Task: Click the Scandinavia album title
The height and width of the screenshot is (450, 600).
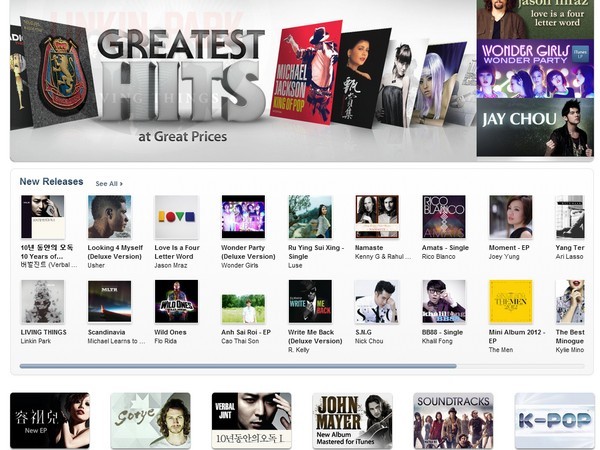Action: point(106,332)
